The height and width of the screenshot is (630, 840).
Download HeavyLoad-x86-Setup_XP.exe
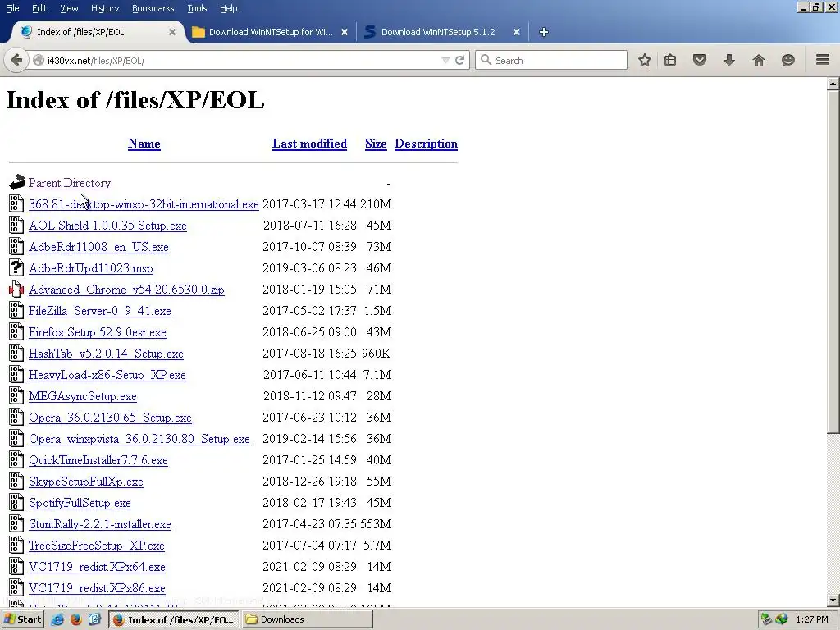tap(107, 375)
